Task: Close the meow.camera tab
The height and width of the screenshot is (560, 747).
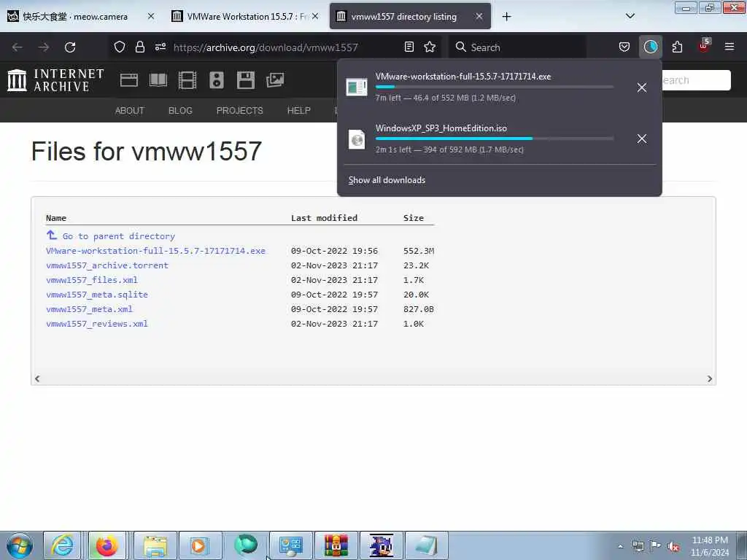Action: coord(150,16)
